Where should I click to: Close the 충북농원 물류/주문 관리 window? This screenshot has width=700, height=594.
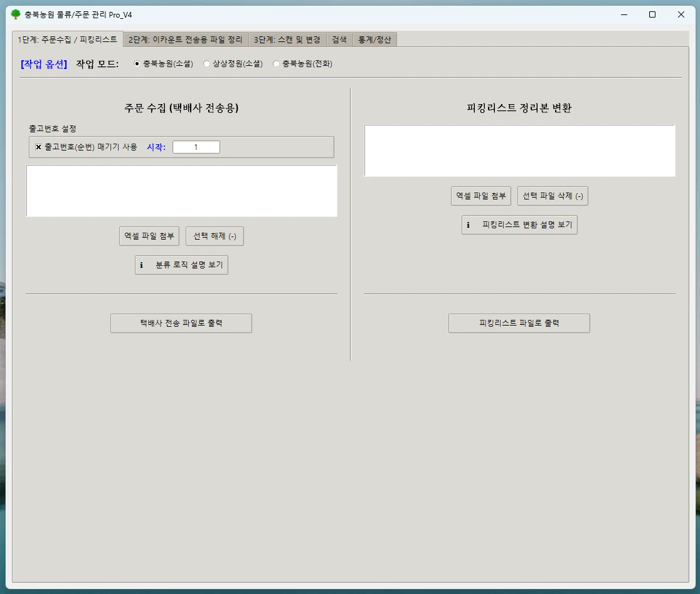tap(681, 14)
